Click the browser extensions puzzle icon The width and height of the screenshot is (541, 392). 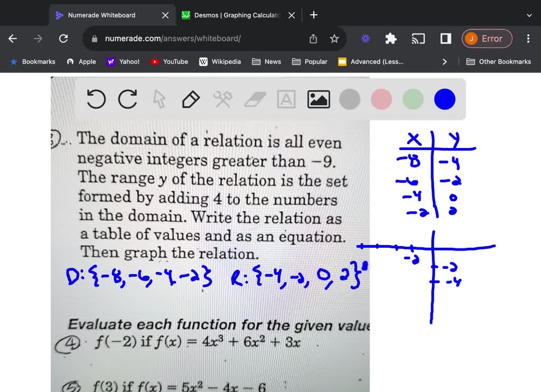(x=390, y=39)
